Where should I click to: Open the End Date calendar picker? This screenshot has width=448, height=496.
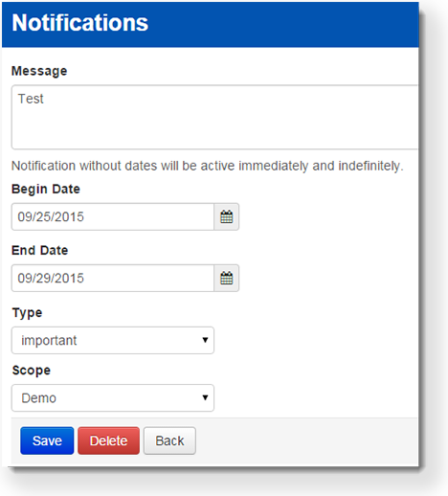tap(227, 278)
